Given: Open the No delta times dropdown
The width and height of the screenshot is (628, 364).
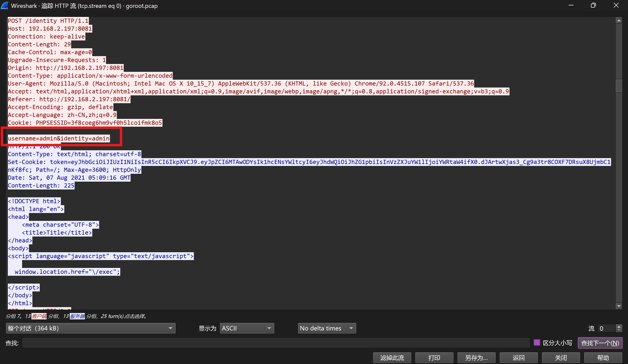Looking at the screenshot, I should (327, 328).
